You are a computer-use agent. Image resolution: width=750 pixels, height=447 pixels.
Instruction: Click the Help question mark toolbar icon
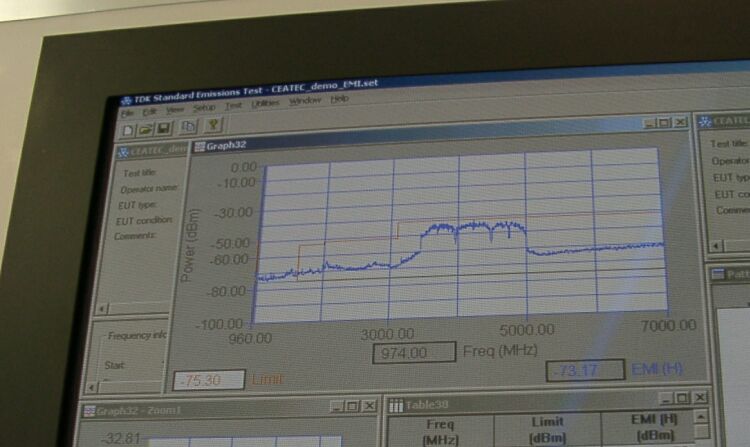213,125
